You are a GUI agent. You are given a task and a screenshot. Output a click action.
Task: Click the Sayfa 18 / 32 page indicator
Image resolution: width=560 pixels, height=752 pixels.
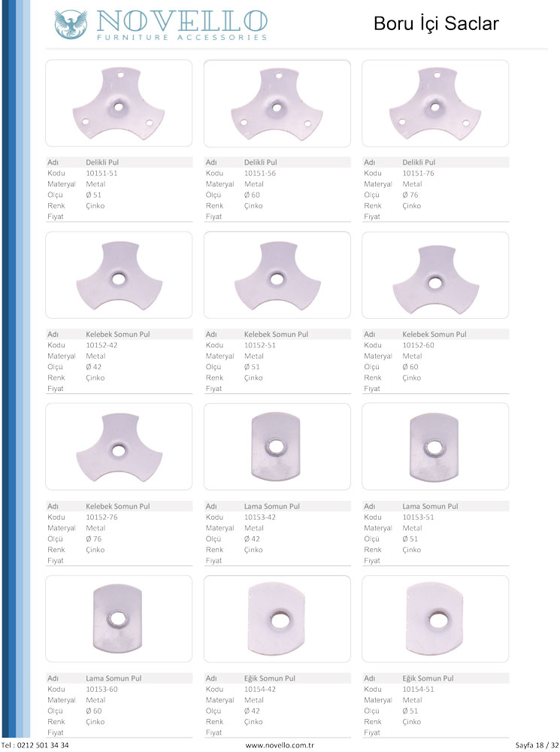coord(535,745)
